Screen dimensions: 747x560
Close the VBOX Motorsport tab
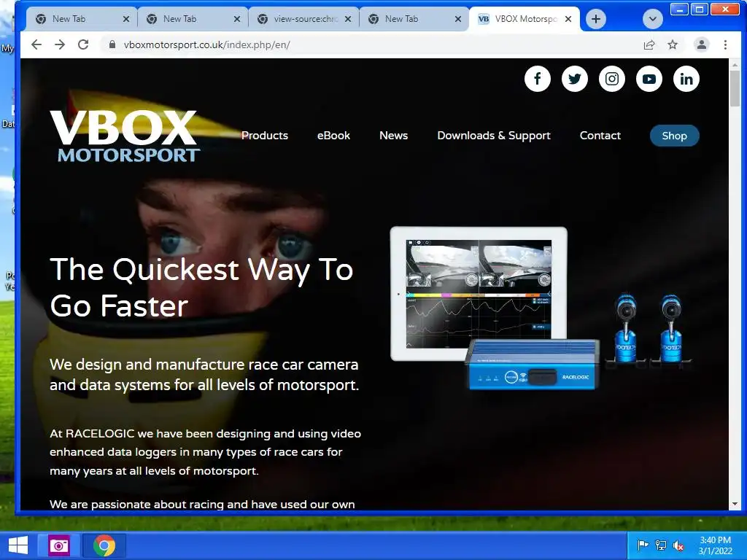pos(568,19)
